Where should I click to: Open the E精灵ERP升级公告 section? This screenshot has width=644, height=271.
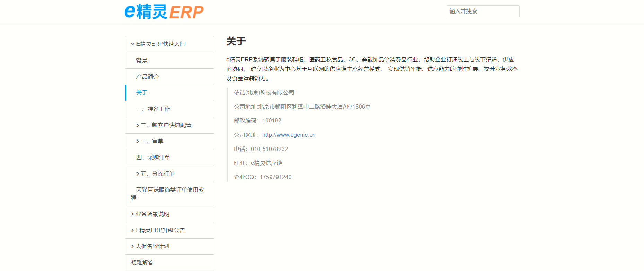click(x=160, y=230)
